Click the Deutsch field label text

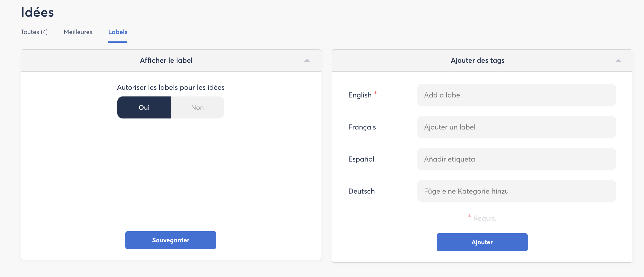[361, 191]
